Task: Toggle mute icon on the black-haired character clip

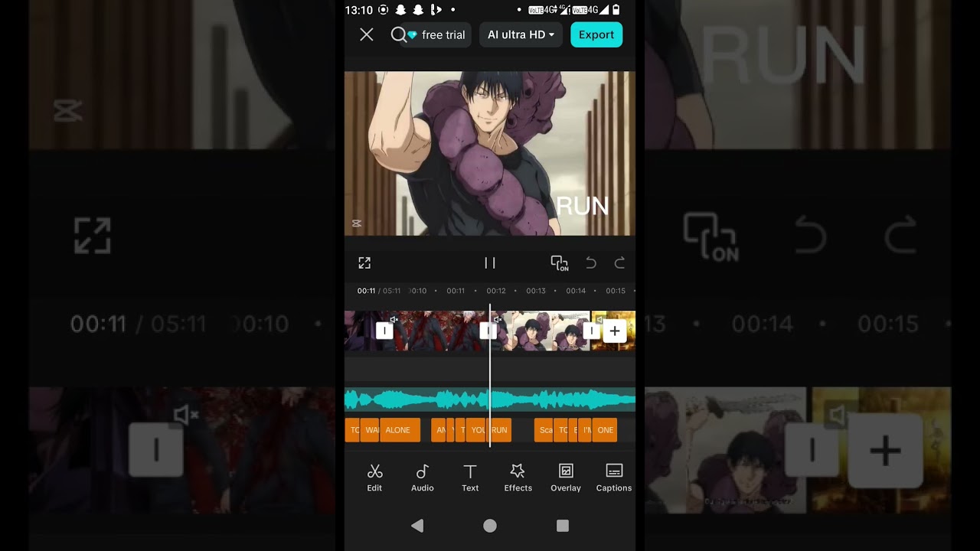Action: pos(498,319)
